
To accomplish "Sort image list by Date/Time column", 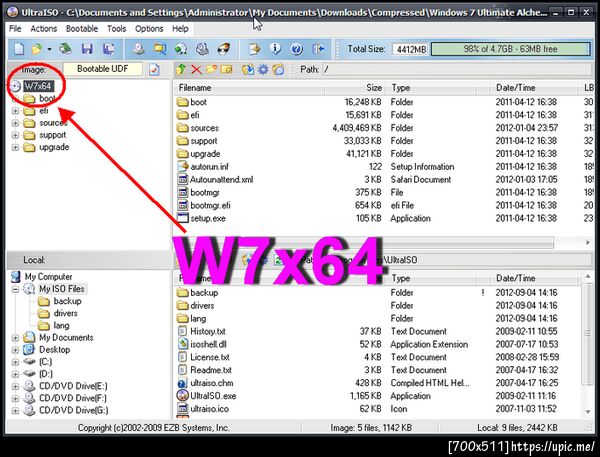I will coord(533,88).
